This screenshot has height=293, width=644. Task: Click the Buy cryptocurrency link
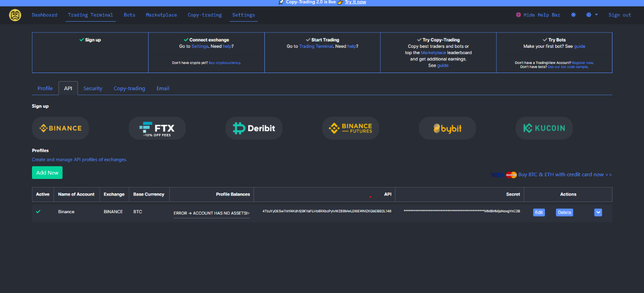coord(224,63)
